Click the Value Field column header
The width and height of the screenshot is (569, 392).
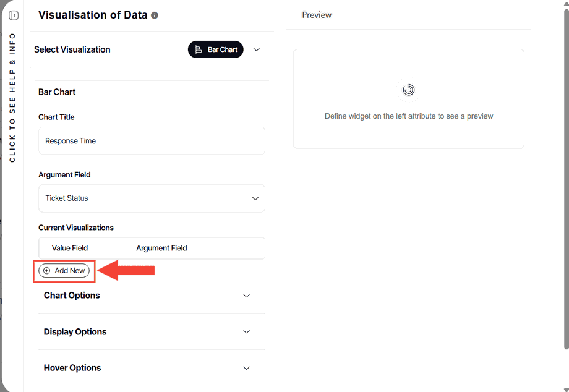pyautogui.click(x=69, y=247)
